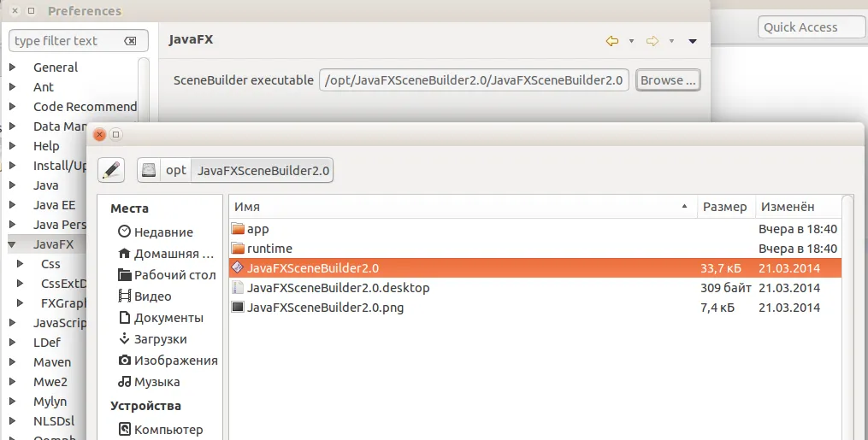
Task: Click the Browse ... button
Action: click(668, 80)
